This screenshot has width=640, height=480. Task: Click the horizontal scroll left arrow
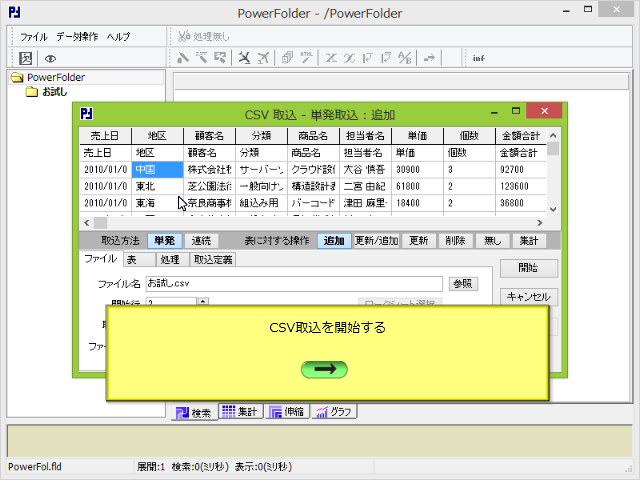tap(87, 223)
